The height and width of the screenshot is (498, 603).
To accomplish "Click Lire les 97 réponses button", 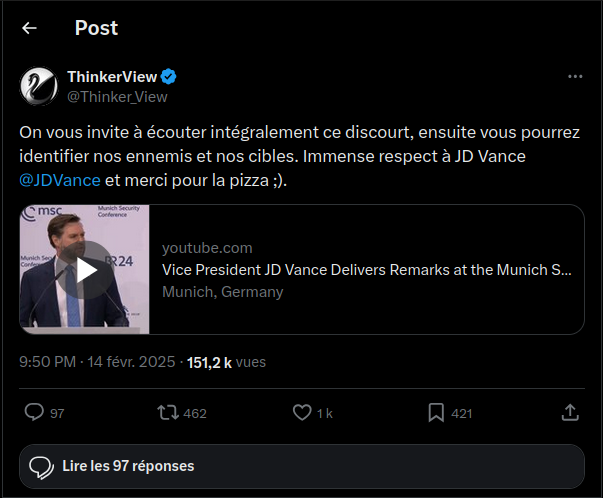I will click(x=301, y=466).
